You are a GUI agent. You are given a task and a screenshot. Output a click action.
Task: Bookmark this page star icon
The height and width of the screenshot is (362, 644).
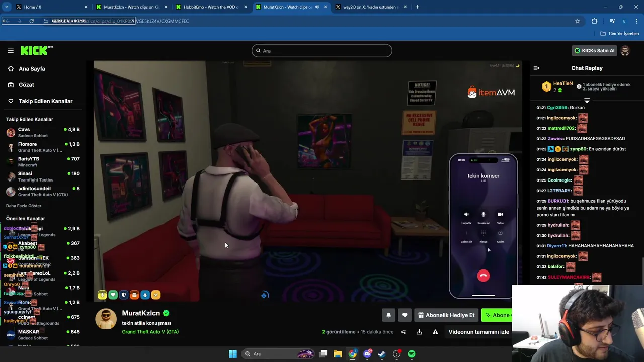coord(578,21)
